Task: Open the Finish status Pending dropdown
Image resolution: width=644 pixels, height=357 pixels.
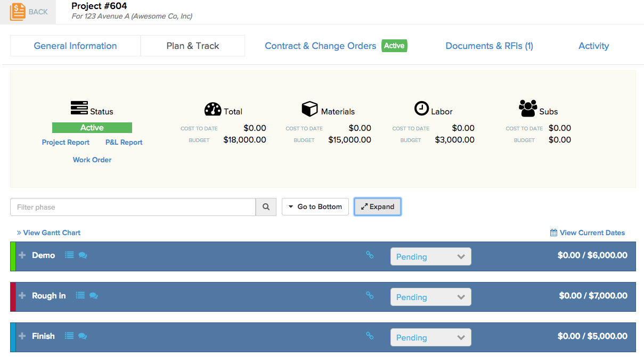Action: click(x=430, y=337)
